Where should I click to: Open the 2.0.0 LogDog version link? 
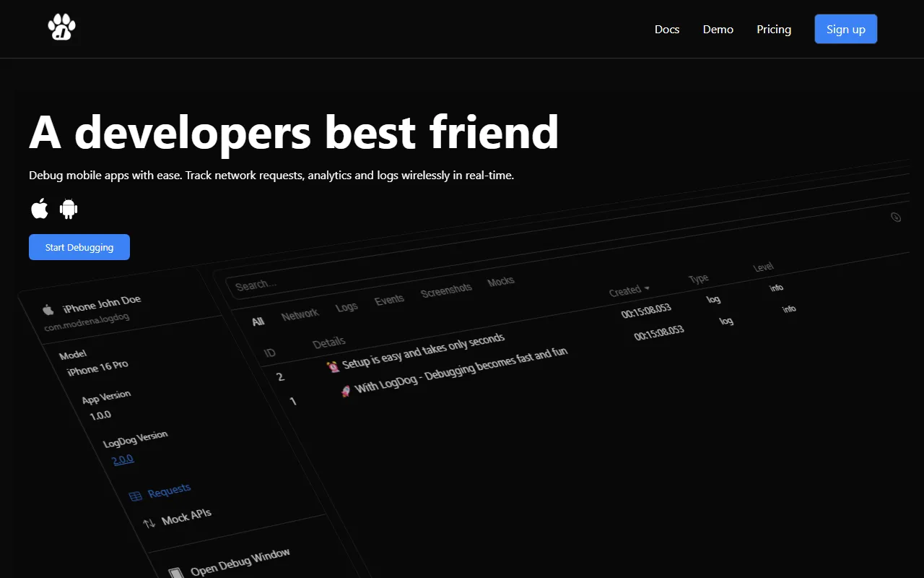[123, 460]
